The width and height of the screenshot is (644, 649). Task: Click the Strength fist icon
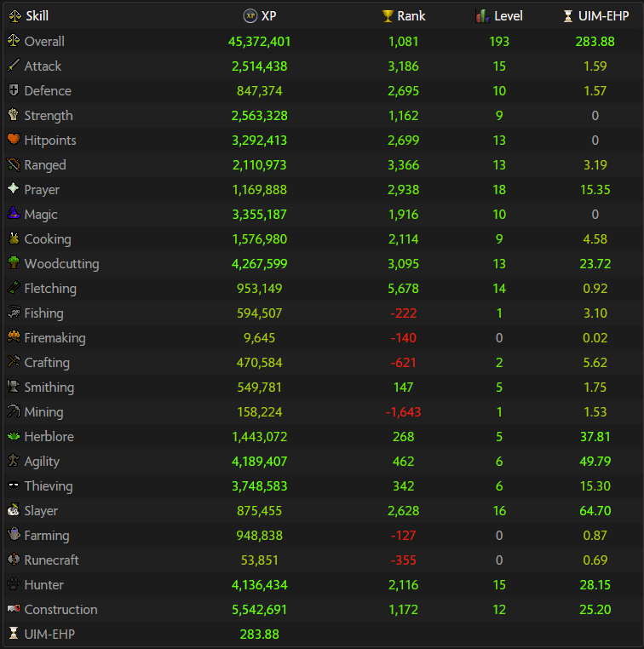[14, 115]
